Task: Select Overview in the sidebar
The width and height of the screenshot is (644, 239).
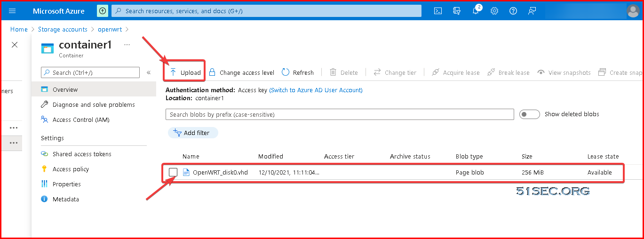Action: 94,89
